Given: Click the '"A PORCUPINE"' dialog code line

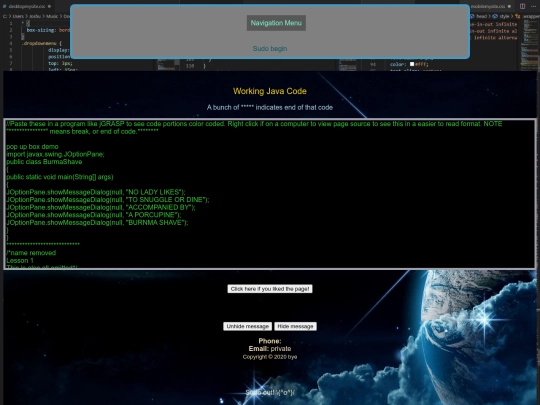Looking at the screenshot, I should tap(94, 215).
